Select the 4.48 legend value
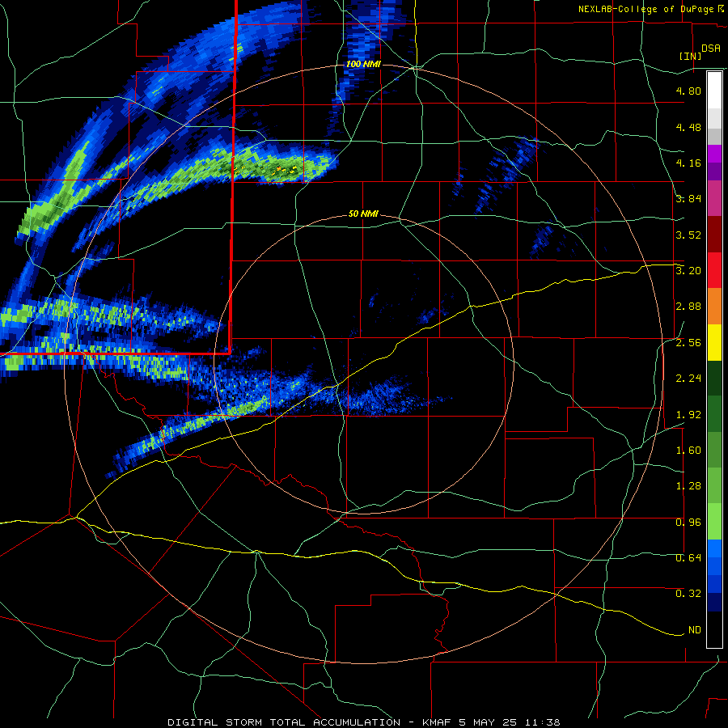The width and height of the screenshot is (728, 728). (688, 127)
